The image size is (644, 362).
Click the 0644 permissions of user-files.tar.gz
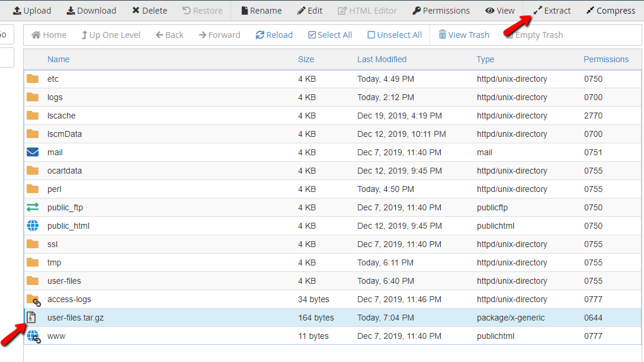click(x=593, y=318)
